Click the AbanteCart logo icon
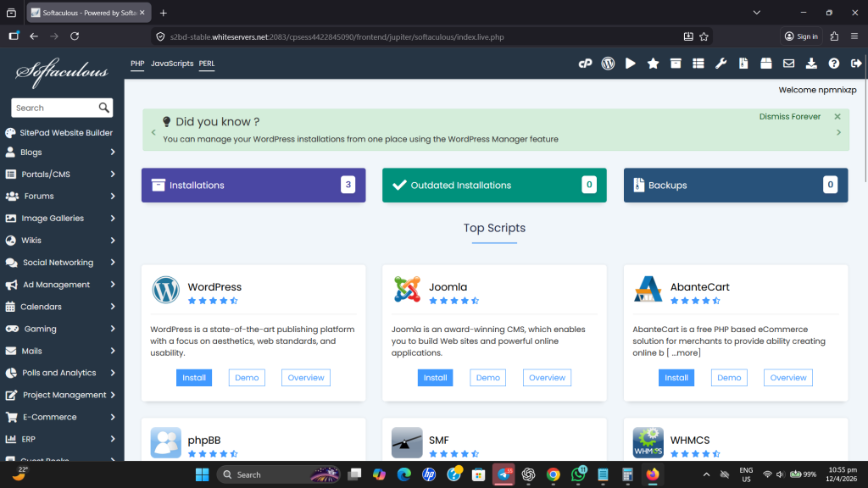868x488 pixels. tap(648, 290)
